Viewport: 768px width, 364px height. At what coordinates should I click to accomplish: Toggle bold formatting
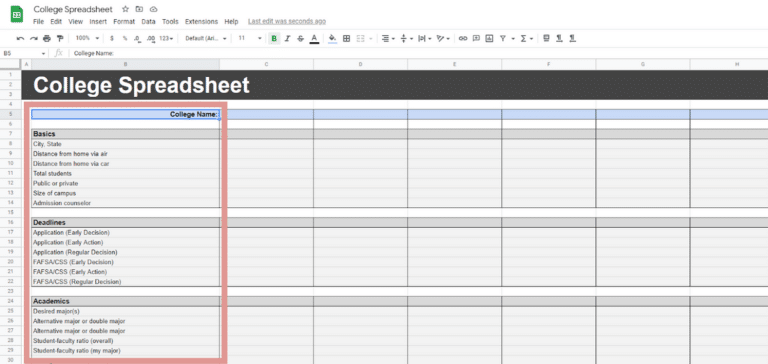coord(274,38)
